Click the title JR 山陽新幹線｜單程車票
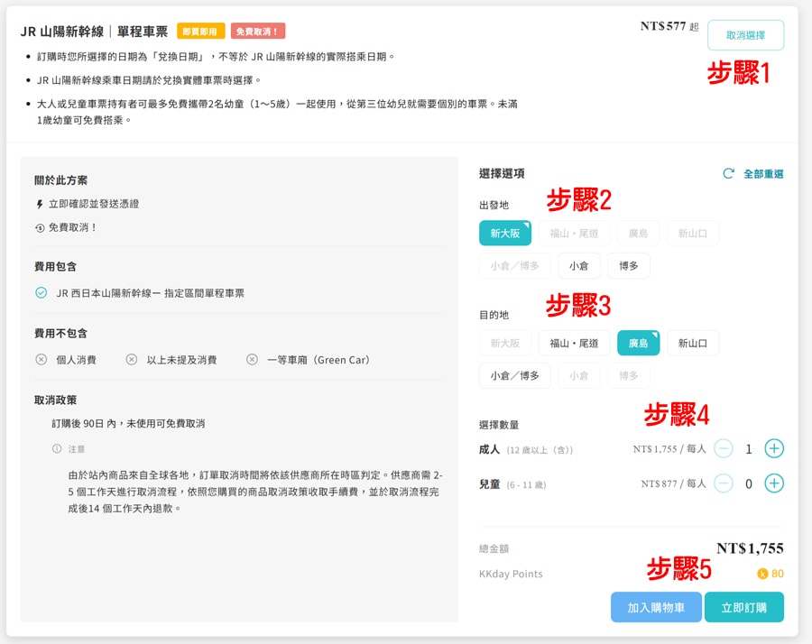Image resolution: width=812 pixels, height=644 pixels. point(94,32)
